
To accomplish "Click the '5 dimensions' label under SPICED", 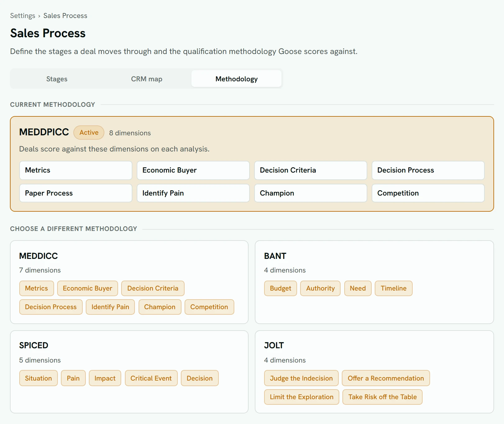I will [40, 360].
